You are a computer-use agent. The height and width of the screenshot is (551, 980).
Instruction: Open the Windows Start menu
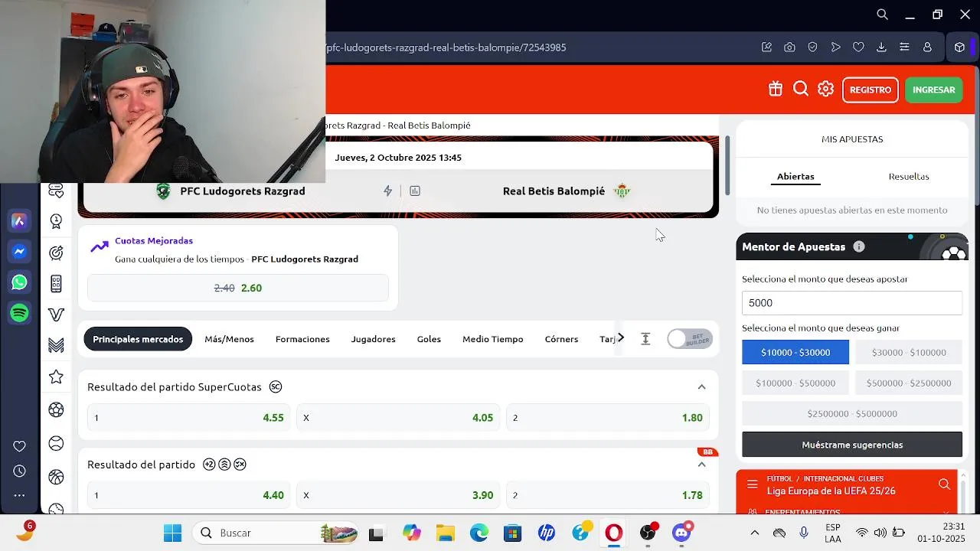pyautogui.click(x=173, y=533)
